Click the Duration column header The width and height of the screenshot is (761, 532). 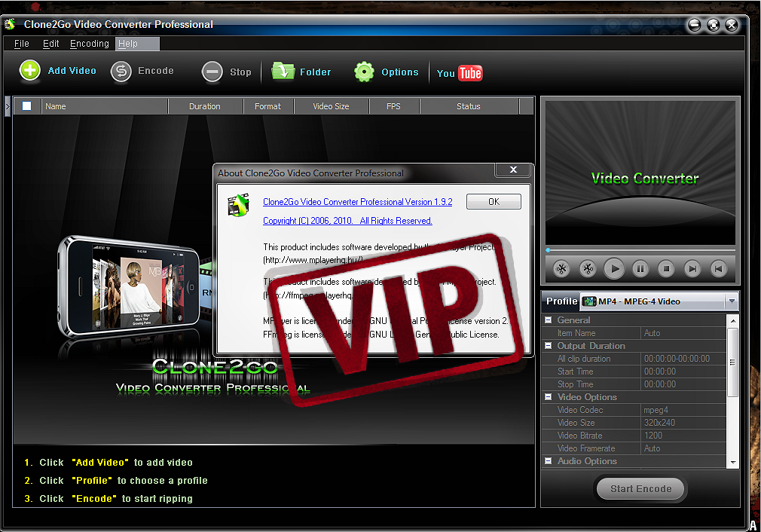coord(205,106)
